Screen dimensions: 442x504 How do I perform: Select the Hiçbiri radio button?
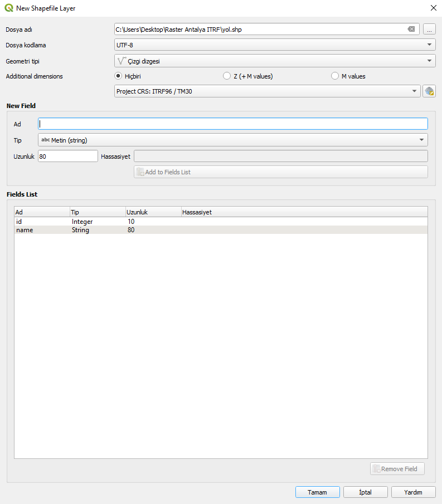118,76
